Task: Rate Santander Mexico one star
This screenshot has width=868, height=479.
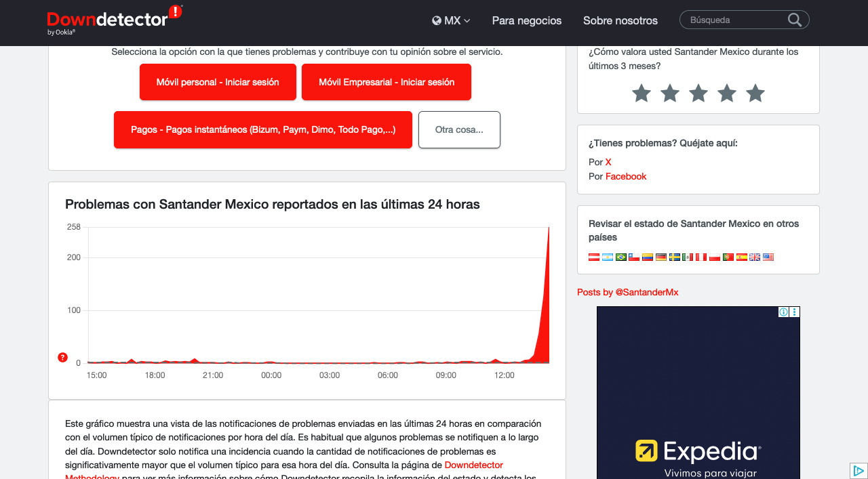Action: click(x=642, y=93)
